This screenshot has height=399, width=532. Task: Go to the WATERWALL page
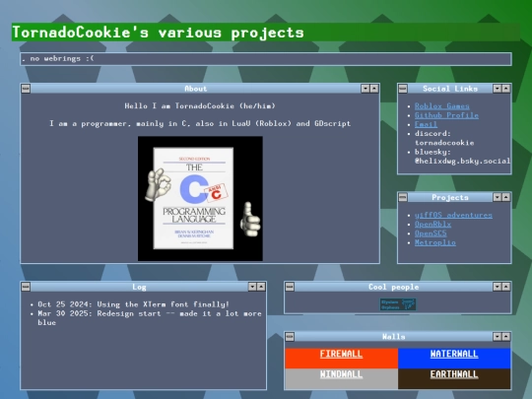[x=454, y=354]
